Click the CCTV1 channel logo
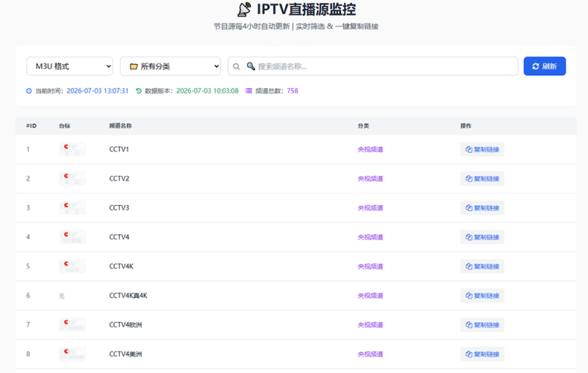Screen dimensions: 588x373 click(72, 149)
